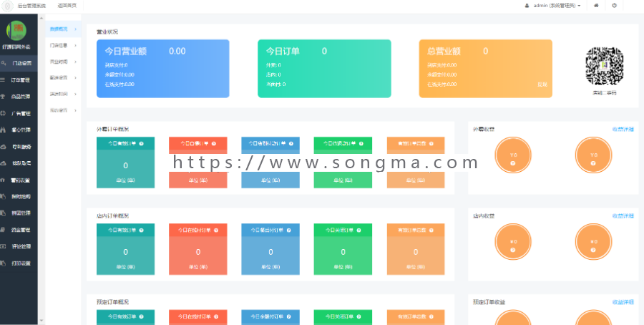Click help icon on 预定 有效订单总数 card
The width and height of the screenshot is (644, 325).
431,317
